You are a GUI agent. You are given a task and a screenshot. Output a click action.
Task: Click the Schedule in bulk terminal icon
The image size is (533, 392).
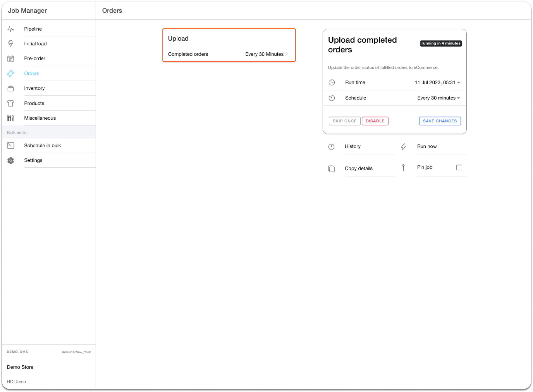pos(11,145)
